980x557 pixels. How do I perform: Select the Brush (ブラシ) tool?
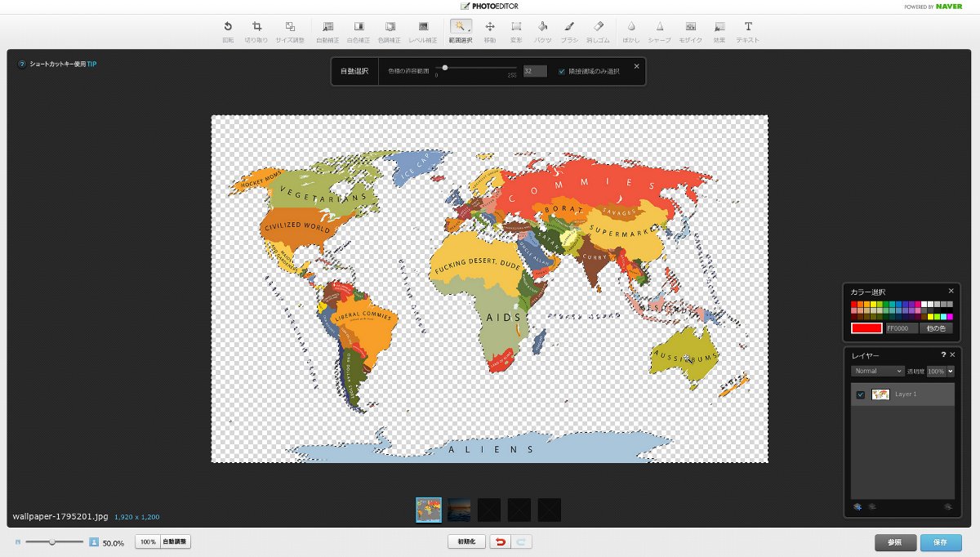pos(569,31)
